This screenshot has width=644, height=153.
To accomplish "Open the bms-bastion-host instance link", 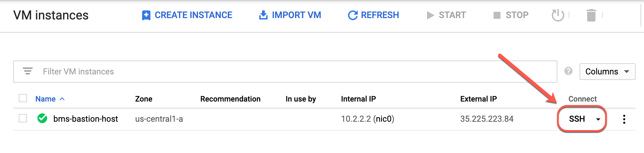I will tap(86, 119).
